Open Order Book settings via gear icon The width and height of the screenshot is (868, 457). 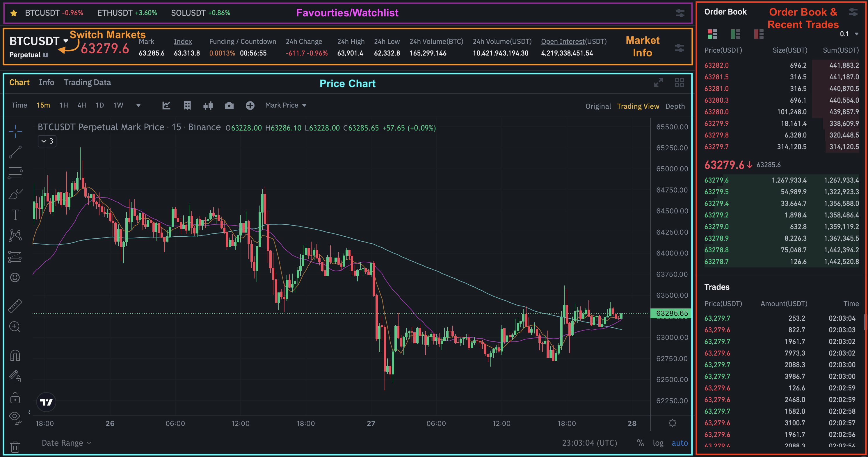click(854, 12)
